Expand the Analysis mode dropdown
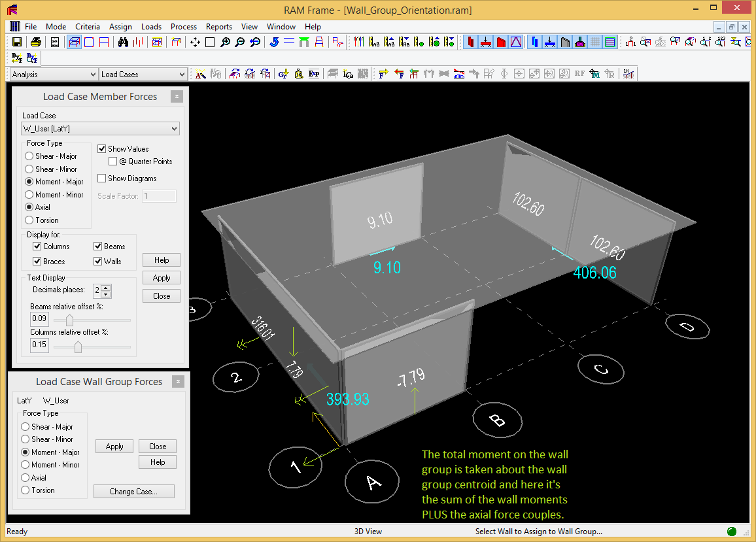This screenshot has height=542, width=756. pyautogui.click(x=53, y=75)
